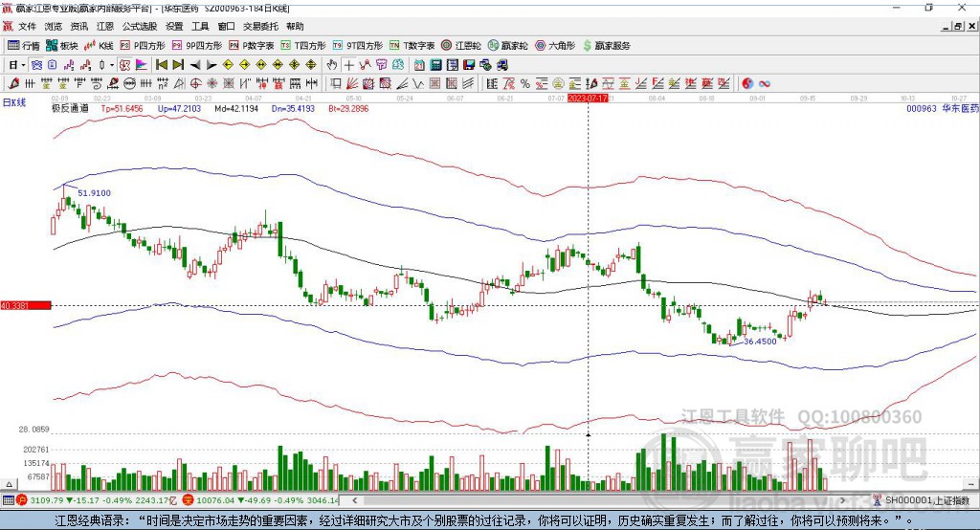Click the 日K线 period label

(x=13, y=102)
